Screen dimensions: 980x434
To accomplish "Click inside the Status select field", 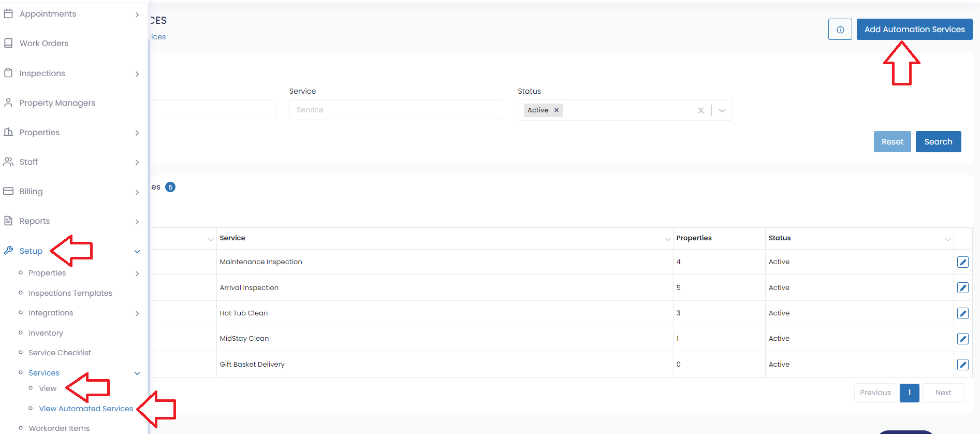I will pyautogui.click(x=625, y=110).
